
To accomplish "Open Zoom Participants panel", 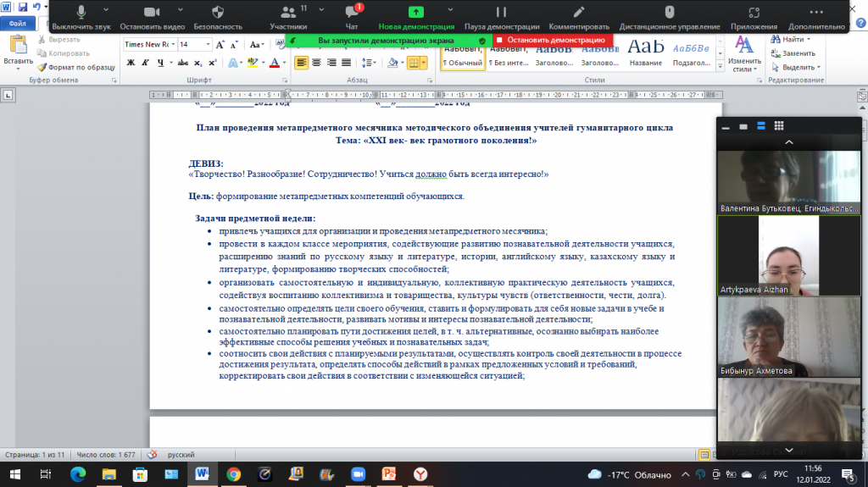I will coord(288,17).
